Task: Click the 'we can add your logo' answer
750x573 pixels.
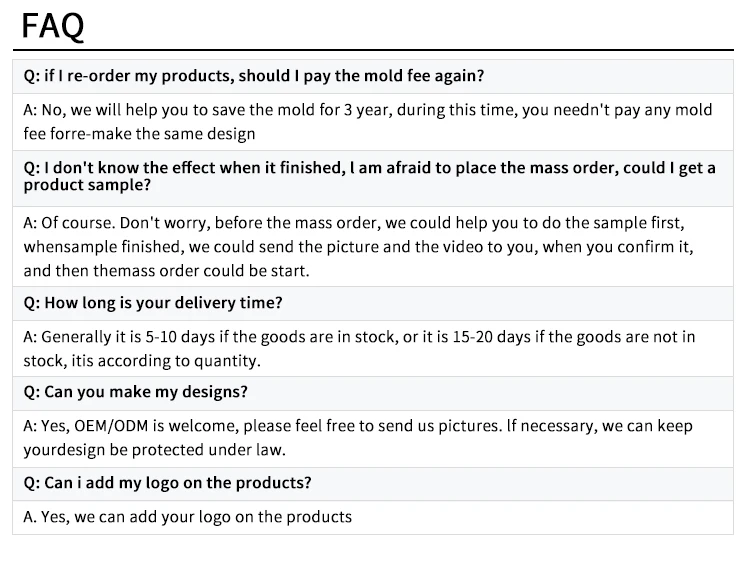Action: click(187, 517)
